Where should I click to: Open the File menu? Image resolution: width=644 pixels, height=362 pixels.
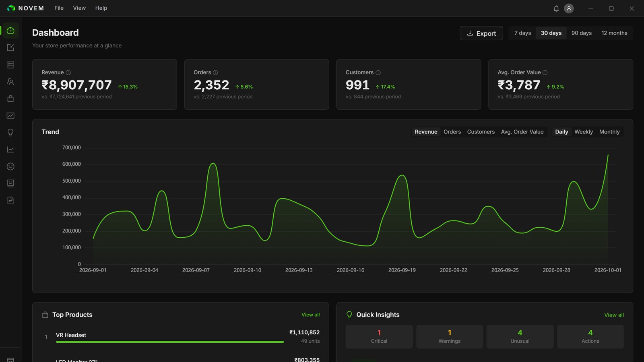[59, 8]
